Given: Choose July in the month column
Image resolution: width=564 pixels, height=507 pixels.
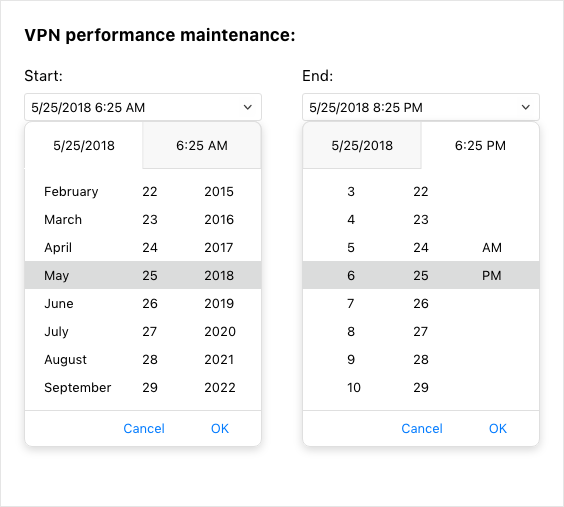Looking at the screenshot, I should pyautogui.click(x=56, y=332).
